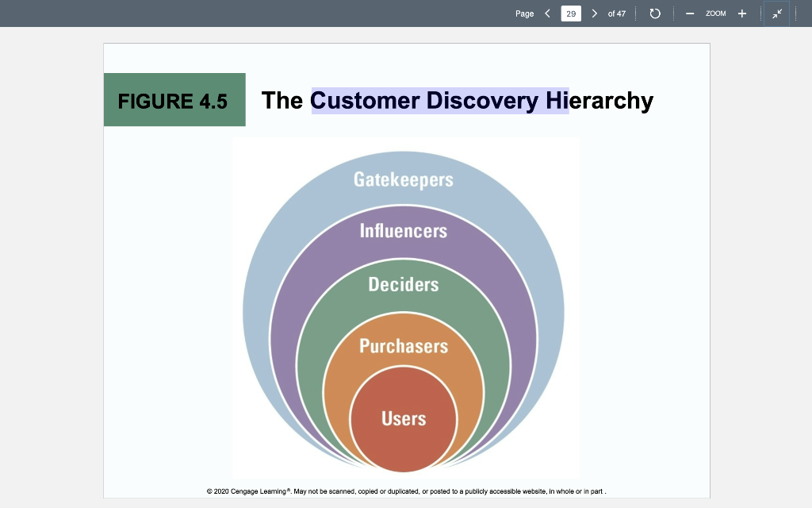
Task: Zoom out of the document
Action: 690,13
